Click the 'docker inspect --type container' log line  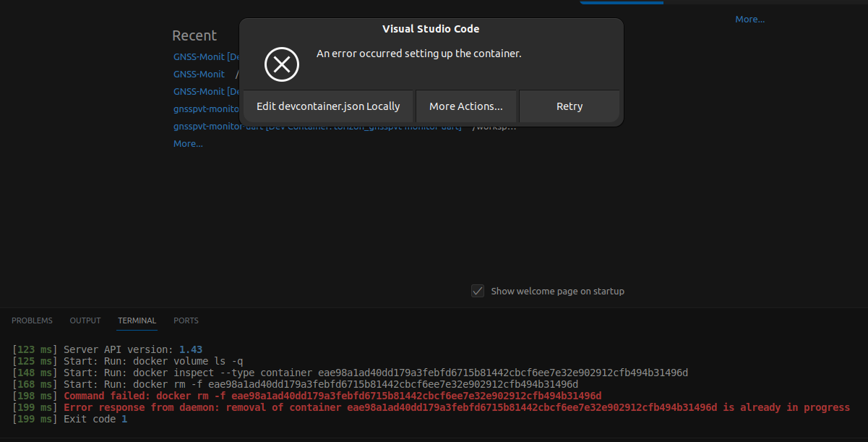pos(350,373)
